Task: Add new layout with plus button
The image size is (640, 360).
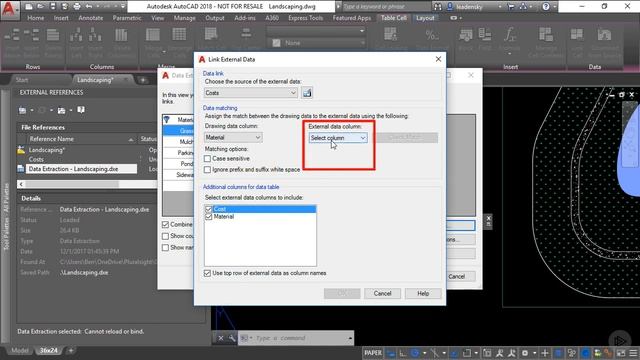Action: 71,350
